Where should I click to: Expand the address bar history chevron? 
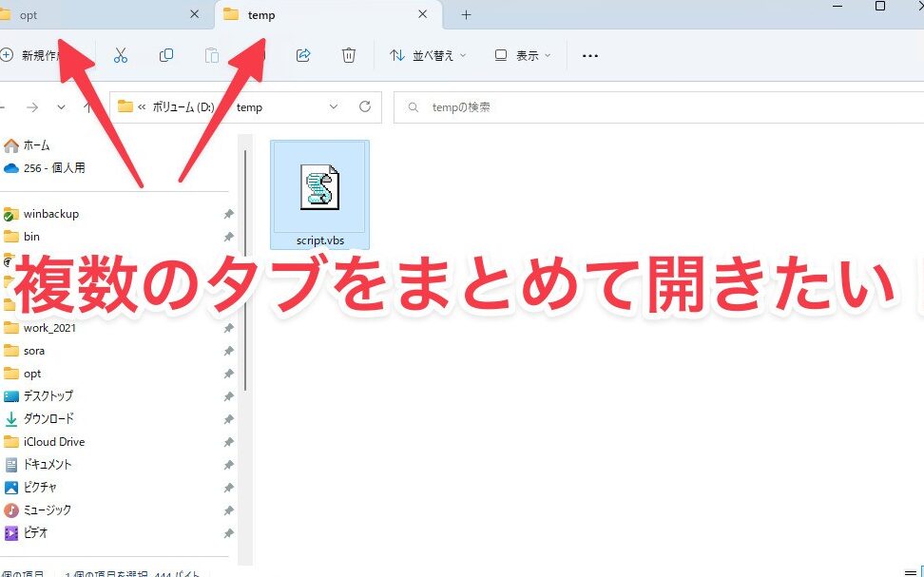334,107
